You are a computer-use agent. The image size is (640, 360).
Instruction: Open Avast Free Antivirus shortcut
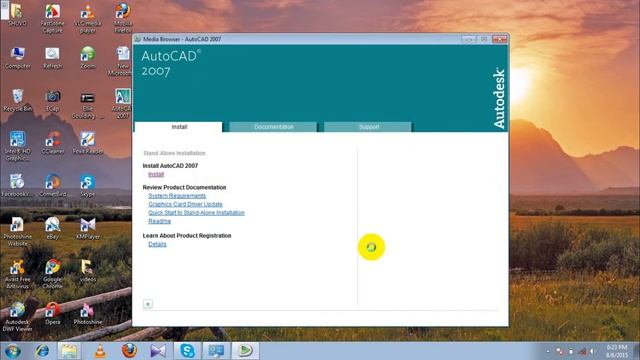coord(17,274)
